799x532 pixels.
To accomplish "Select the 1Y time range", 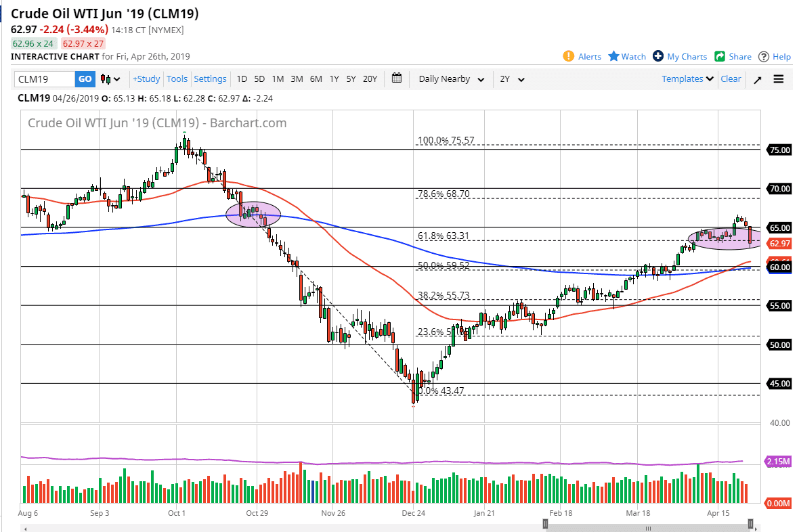I will click(333, 79).
